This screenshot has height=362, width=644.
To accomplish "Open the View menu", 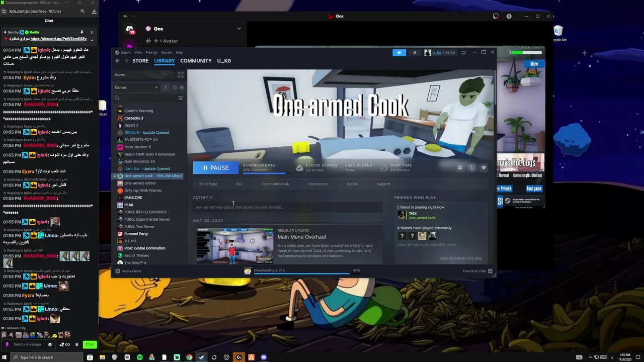I will click(138, 52).
